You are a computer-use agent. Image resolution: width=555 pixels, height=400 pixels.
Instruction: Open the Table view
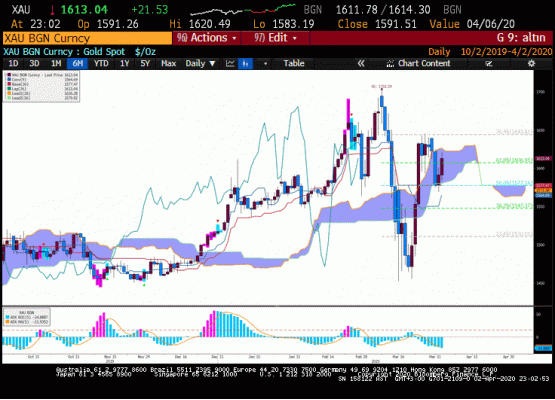[x=294, y=64]
